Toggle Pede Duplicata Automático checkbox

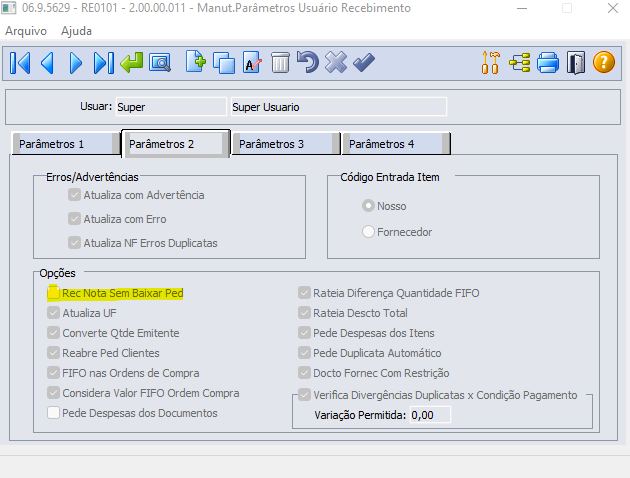(305, 353)
